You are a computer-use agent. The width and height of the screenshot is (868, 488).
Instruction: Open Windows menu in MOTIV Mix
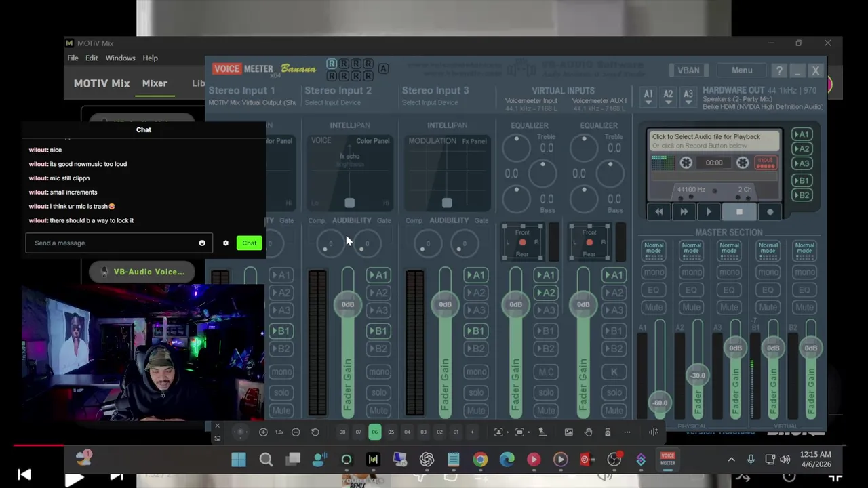point(120,58)
